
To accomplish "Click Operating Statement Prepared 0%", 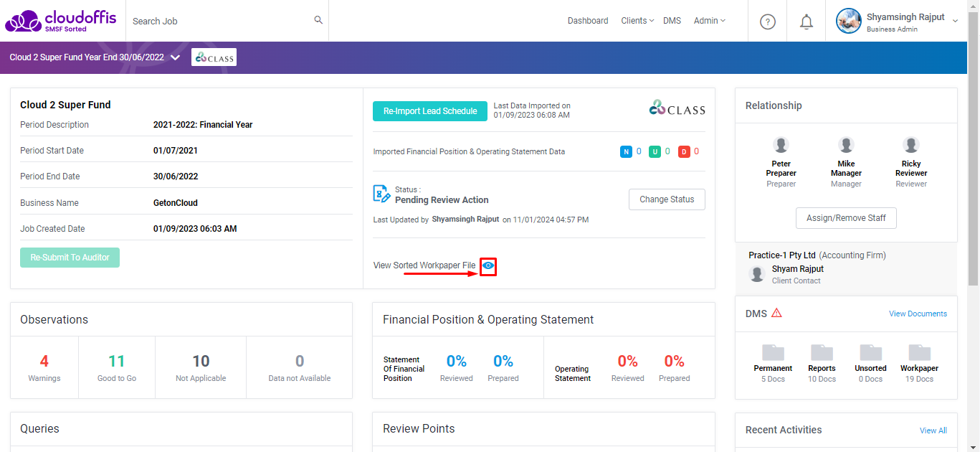I will click(675, 361).
